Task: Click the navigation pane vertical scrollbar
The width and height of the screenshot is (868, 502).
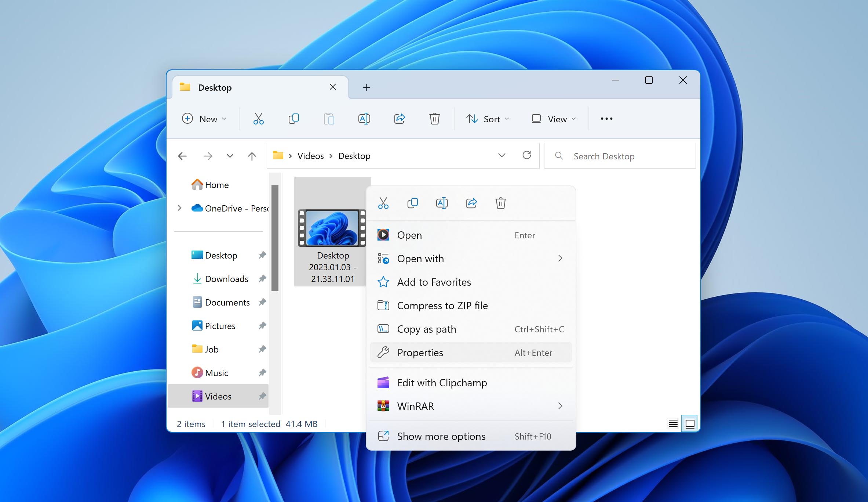Action: [275, 238]
